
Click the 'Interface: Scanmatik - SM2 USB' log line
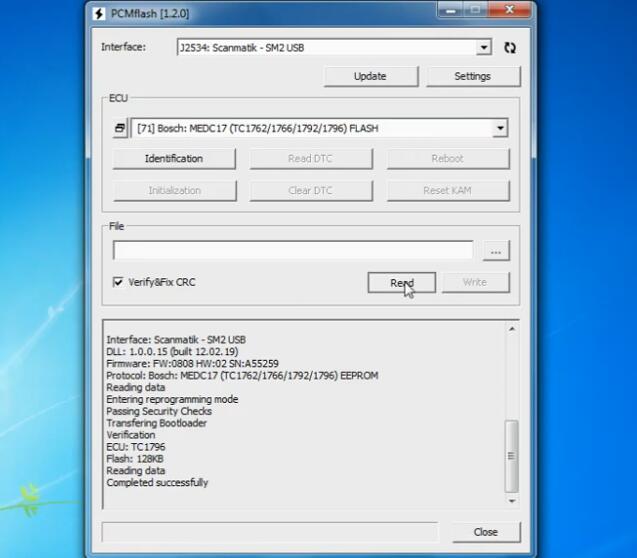(x=176, y=340)
